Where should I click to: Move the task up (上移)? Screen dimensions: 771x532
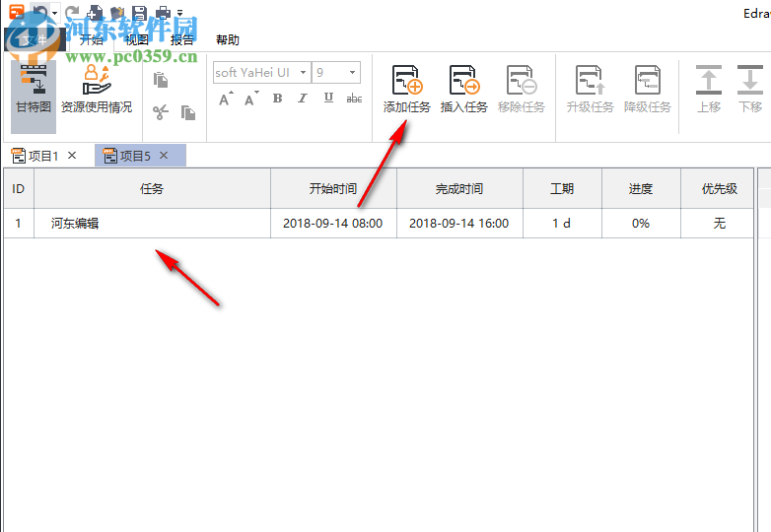coord(709,90)
